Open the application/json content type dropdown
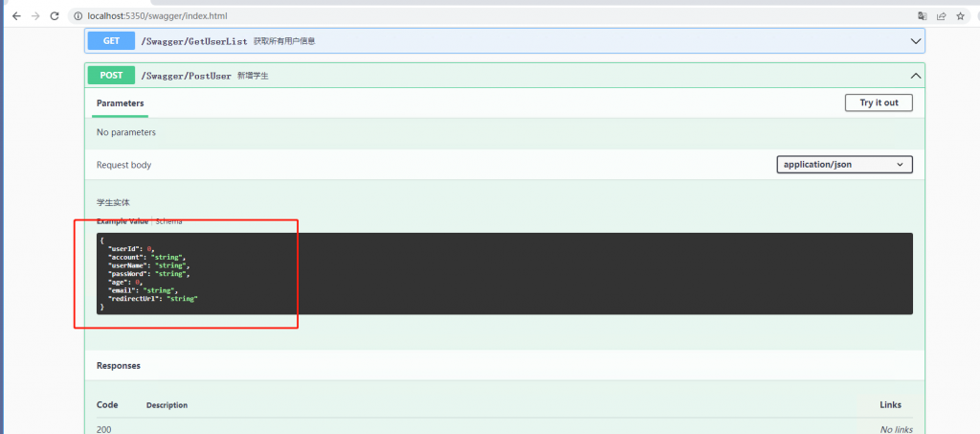Viewport: 980px width, 434px height. (844, 165)
